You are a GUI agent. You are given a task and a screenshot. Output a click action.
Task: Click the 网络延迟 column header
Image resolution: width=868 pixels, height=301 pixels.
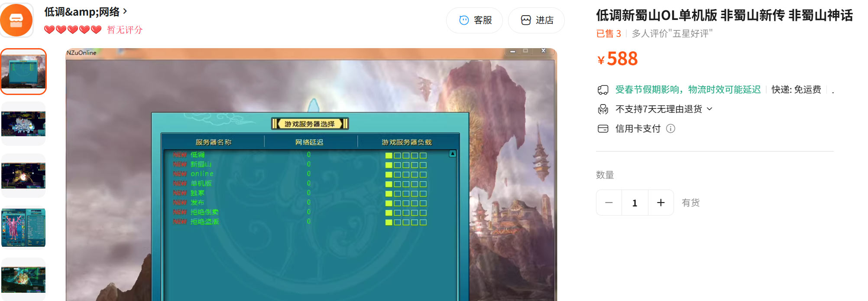[x=309, y=142]
